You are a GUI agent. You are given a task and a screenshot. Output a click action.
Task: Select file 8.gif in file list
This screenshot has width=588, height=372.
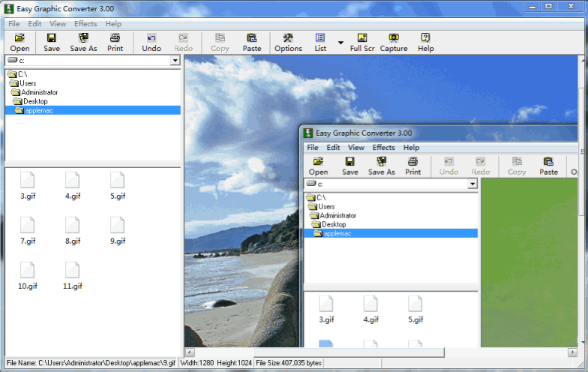tap(72, 231)
